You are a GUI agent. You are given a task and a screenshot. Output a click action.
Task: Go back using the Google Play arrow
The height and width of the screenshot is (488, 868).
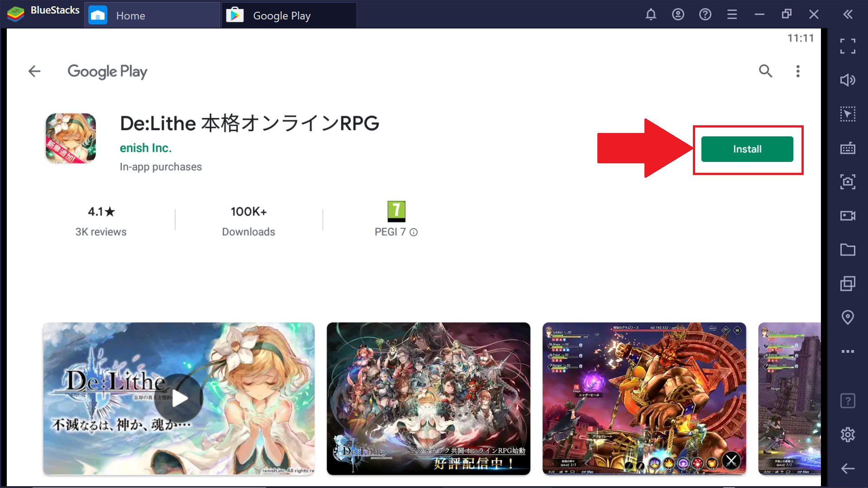(34, 71)
